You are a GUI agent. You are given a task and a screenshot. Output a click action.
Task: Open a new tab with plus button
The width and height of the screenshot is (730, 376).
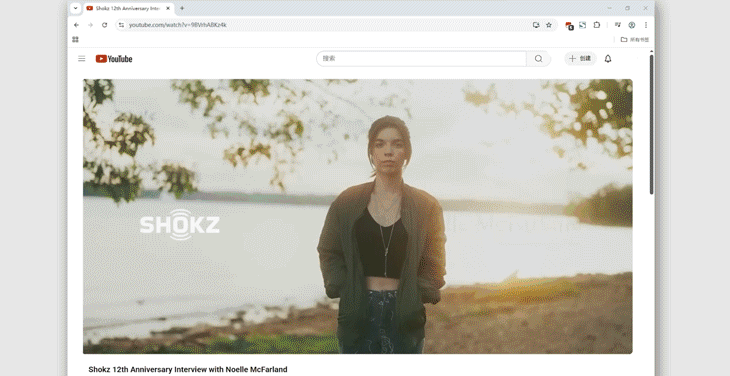click(x=182, y=8)
